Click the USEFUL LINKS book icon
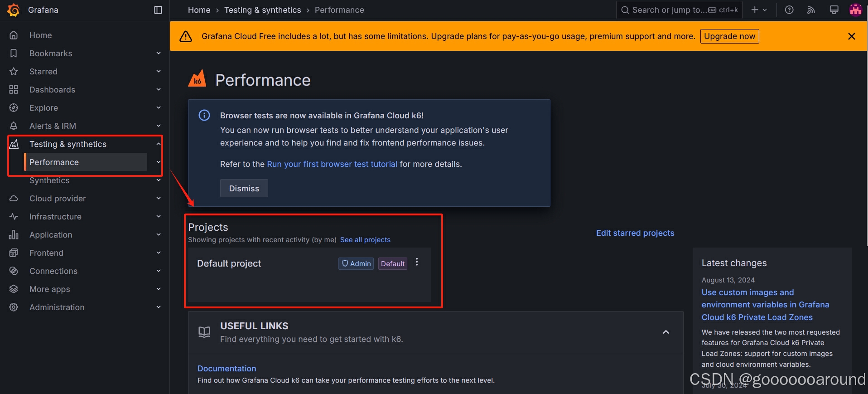Screen dimensions: 868x394 coord(204,332)
